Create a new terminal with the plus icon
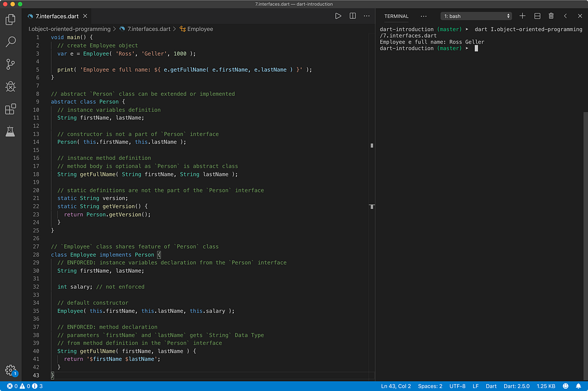 (521, 16)
